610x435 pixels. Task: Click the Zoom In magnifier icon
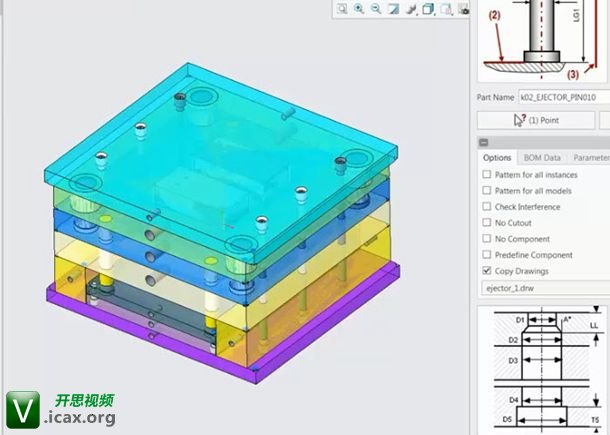tap(359, 9)
